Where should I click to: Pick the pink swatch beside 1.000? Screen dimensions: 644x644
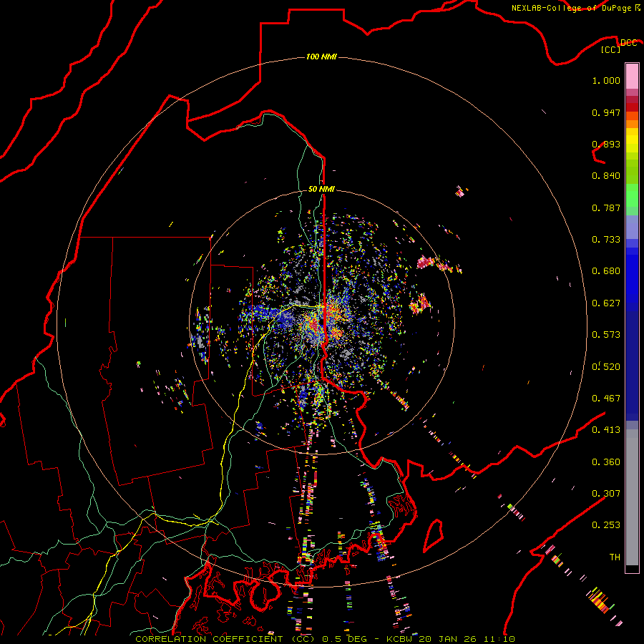point(632,77)
